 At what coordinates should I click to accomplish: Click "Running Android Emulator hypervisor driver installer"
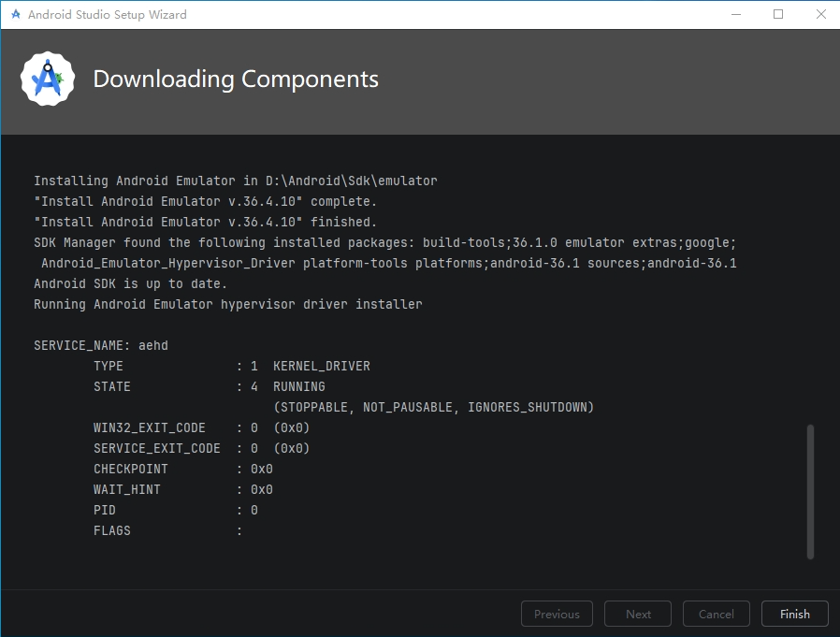coord(228,304)
